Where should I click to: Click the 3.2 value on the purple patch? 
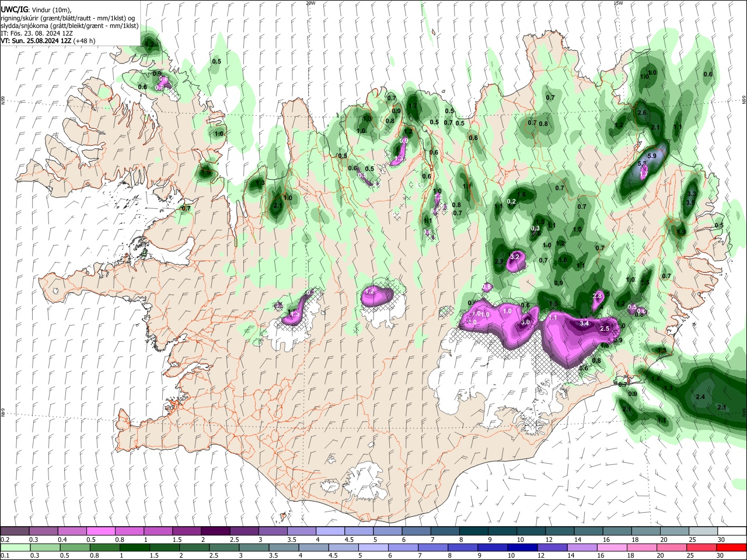515,257
